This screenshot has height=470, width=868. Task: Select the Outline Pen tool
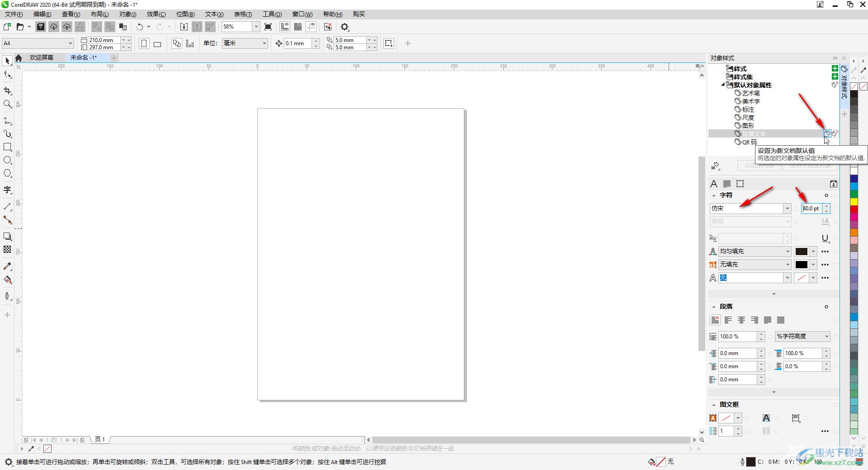[x=7, y=296]
